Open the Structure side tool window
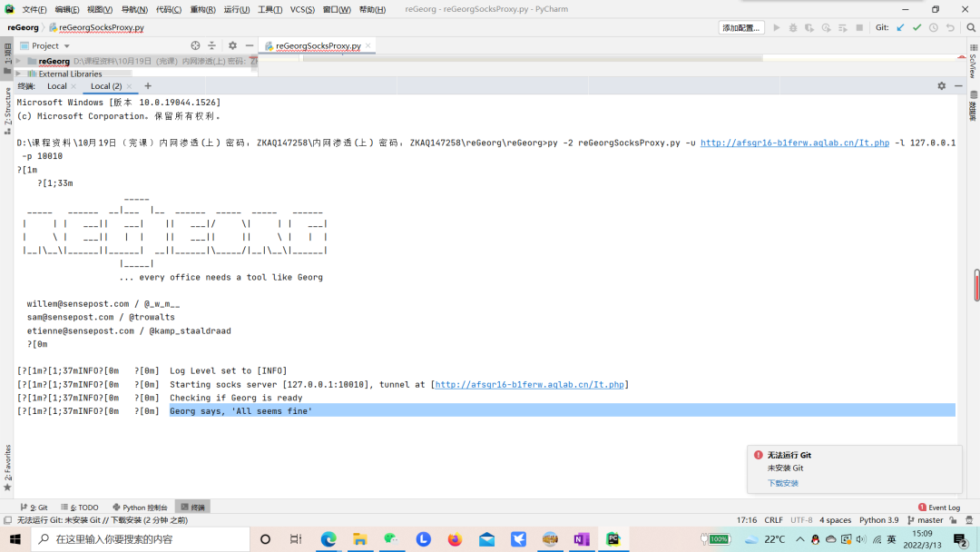 [7, 111]
